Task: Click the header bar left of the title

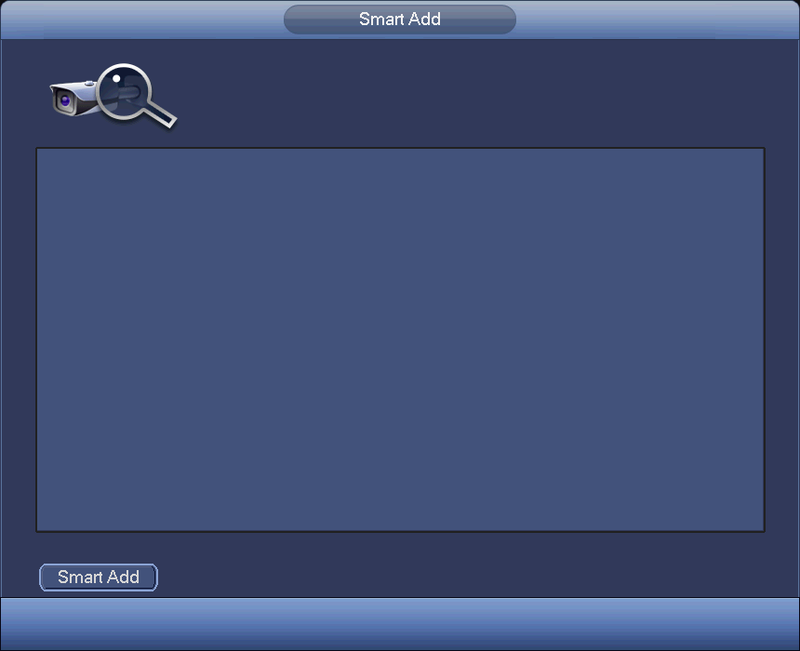Action: point(142,19)
